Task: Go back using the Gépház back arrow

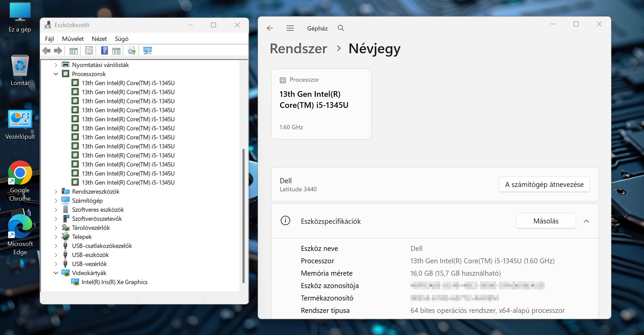Action: [270, 28]
